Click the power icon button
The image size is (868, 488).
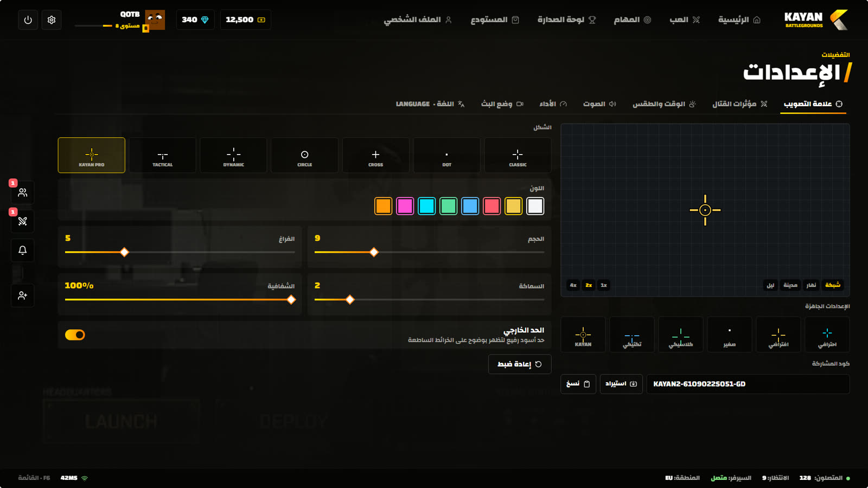pos(28,20)
